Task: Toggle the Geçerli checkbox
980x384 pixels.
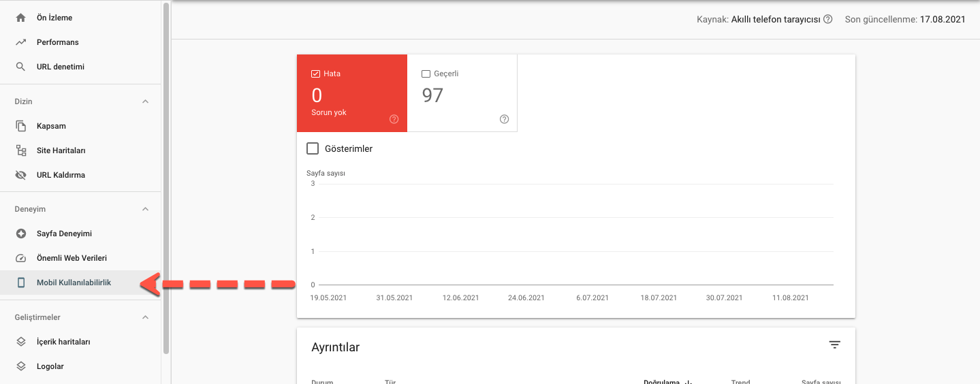Action: click(426, 74)
